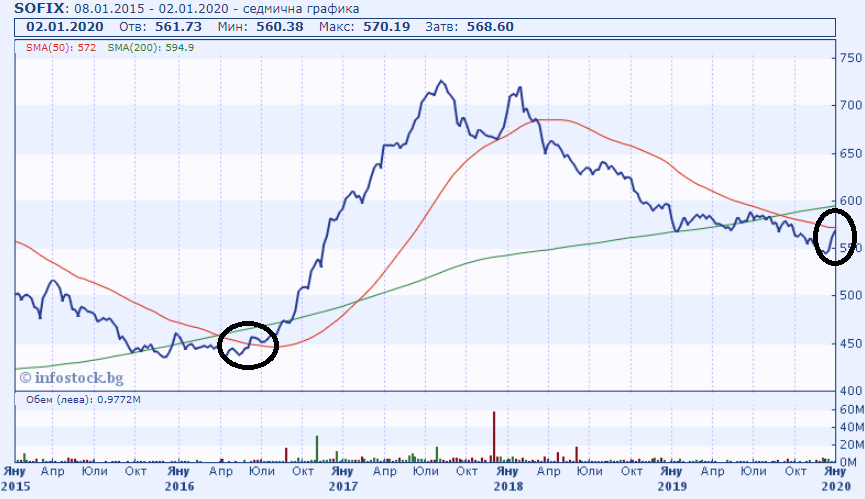Click the 450 price axis label

coord(850,343)
